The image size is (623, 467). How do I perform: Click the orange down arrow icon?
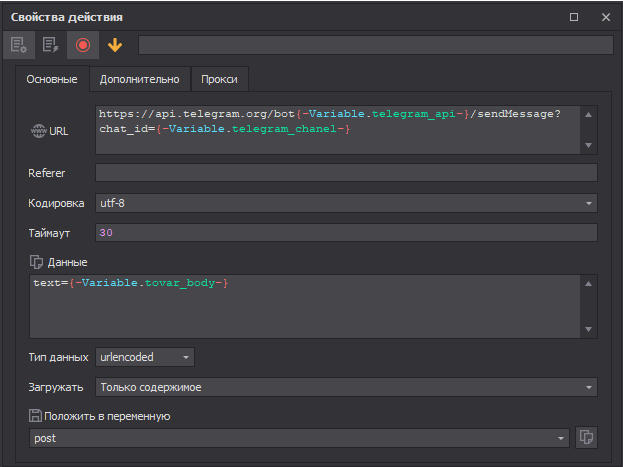[115, 45]
